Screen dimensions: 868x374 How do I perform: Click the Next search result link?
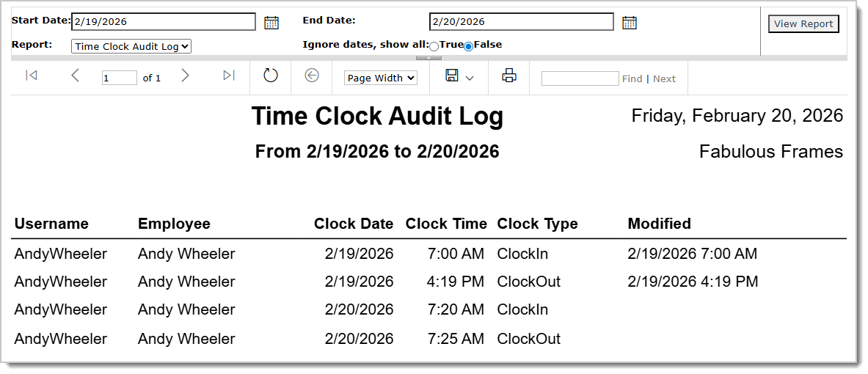(x=664, y=78)
